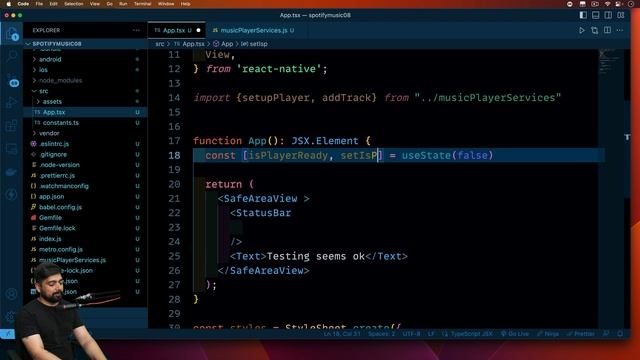Collapse the SPOTIFYMUSIC08 project root

pyautogui.click(x=85, y=44)
